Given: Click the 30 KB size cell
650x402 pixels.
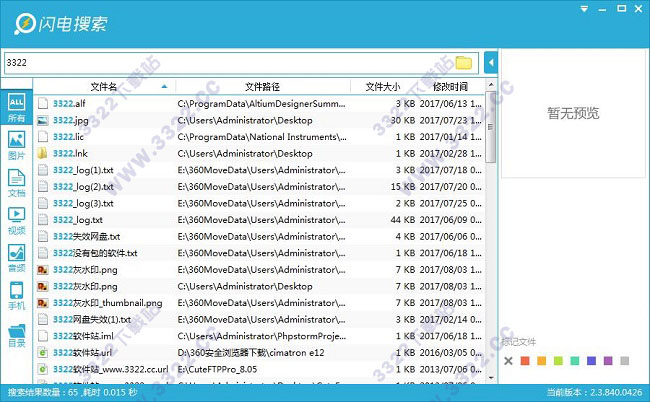Looking at the screenshot, I should pos(403,120).
